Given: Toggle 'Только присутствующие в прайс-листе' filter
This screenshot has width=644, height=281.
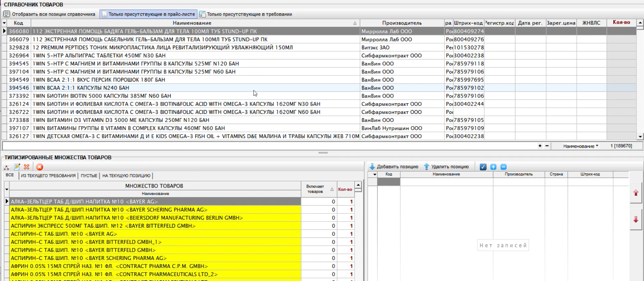Looking at the screenshot, I should click(149, 14).
